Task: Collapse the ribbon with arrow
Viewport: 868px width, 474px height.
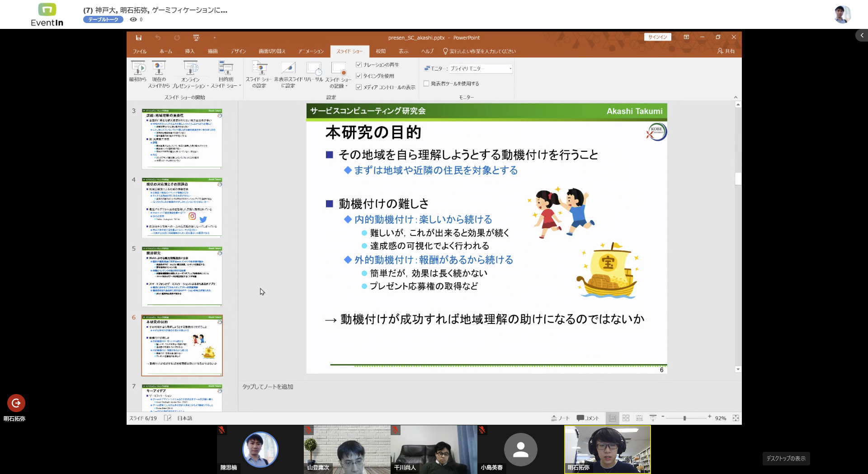Action: (736, 97)
